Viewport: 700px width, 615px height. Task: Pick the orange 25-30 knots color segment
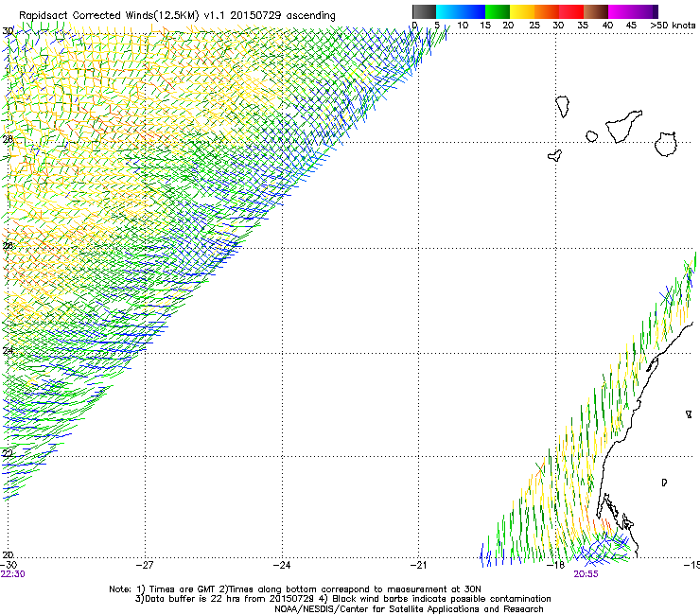point(547,11)
